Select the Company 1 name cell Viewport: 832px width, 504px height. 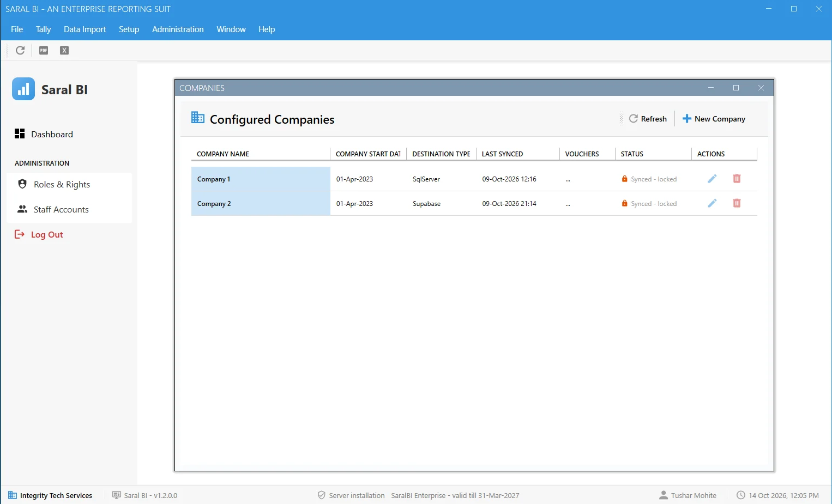click(261, 179)
